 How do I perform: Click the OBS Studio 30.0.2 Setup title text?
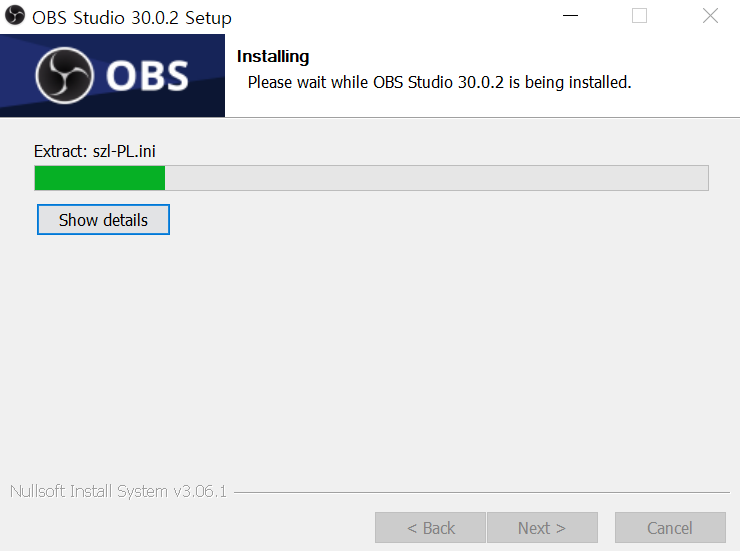[132, 18]
